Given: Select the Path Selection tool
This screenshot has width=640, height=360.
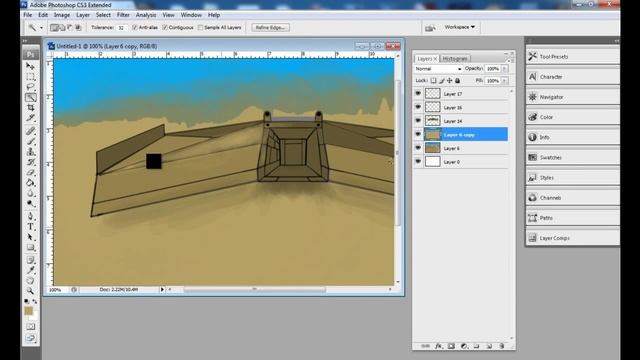Looking at the screenshot, I should (30, 237).
